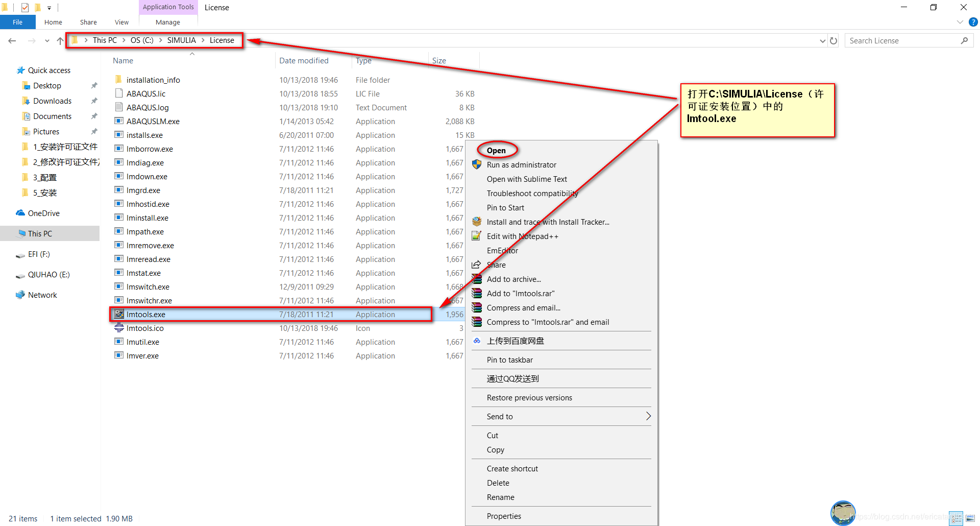Choose Open in the context menu
The width and height of the screenshot is (980, 526).
[496, 150]
